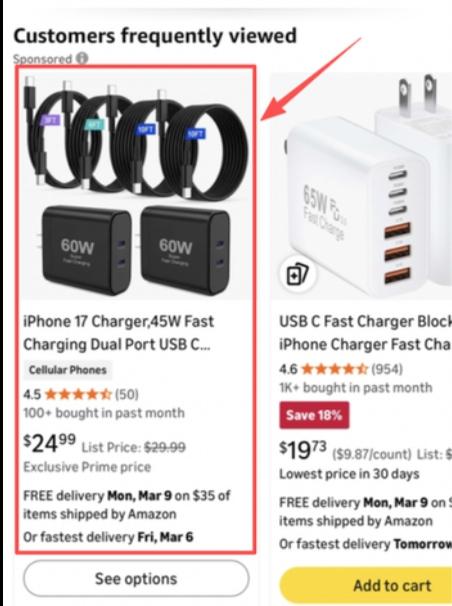Viewport: 452px width, 606px height.
Task: Click the struck-through $29.99 list price
Action: click(x=165, y=448)
